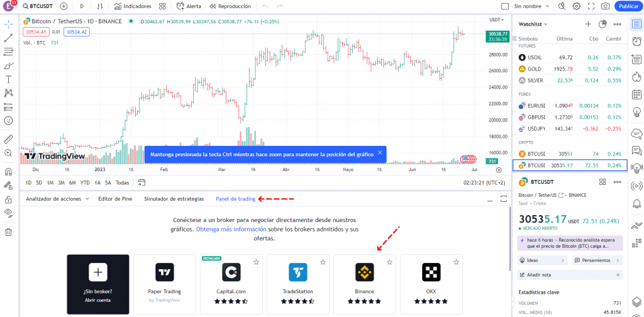Choose the Binance broker card

point(365,284)
